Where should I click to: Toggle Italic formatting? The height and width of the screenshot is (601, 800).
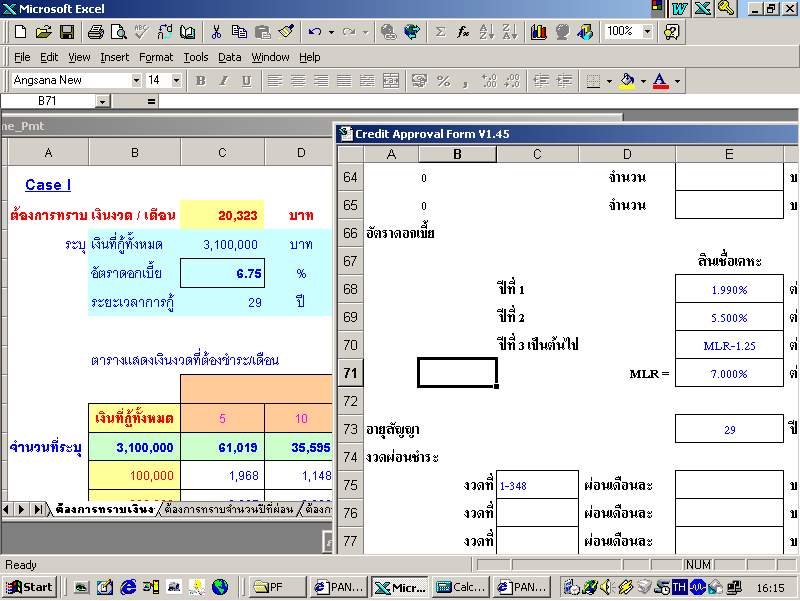click(x=223, y=81)
